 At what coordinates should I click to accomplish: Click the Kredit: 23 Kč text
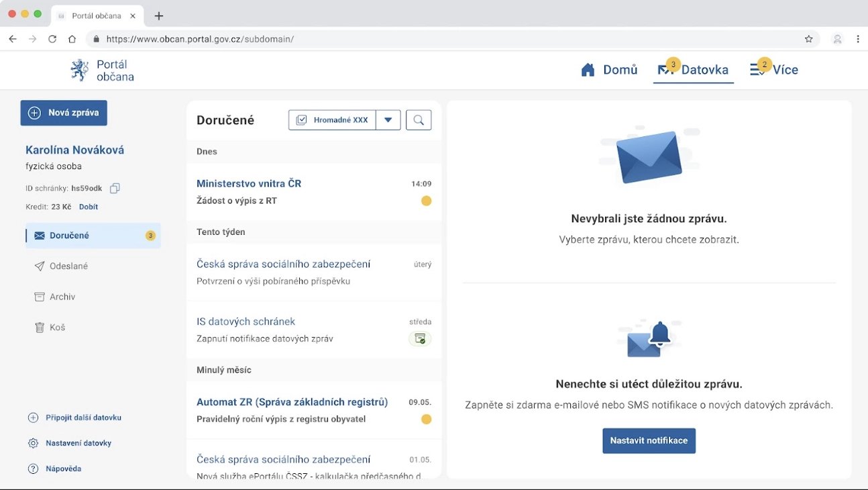coord(48,207)
